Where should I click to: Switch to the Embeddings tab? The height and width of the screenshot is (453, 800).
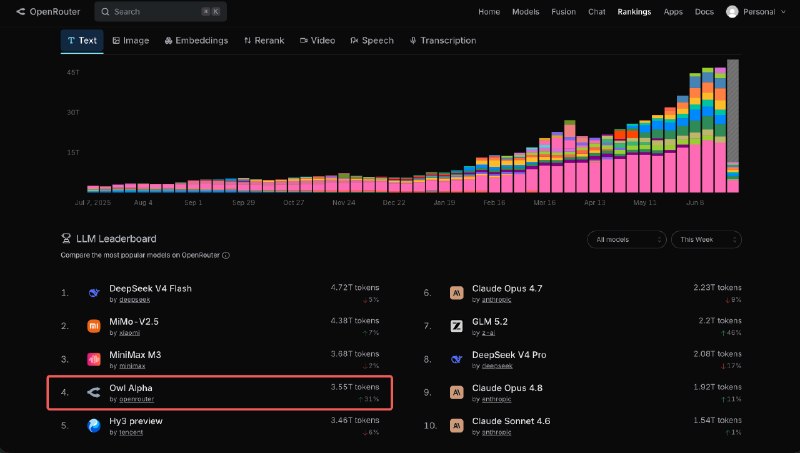coord(196,41)
